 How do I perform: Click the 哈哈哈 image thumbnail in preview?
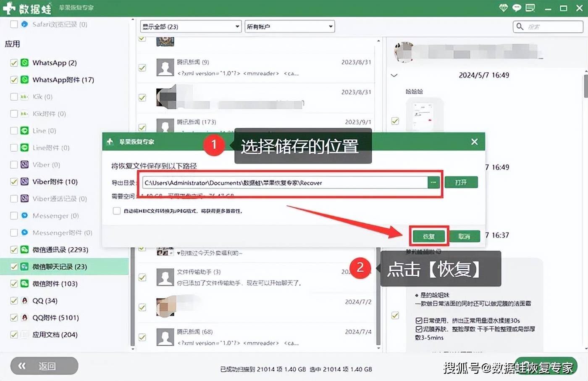click(x=425, y=116)
